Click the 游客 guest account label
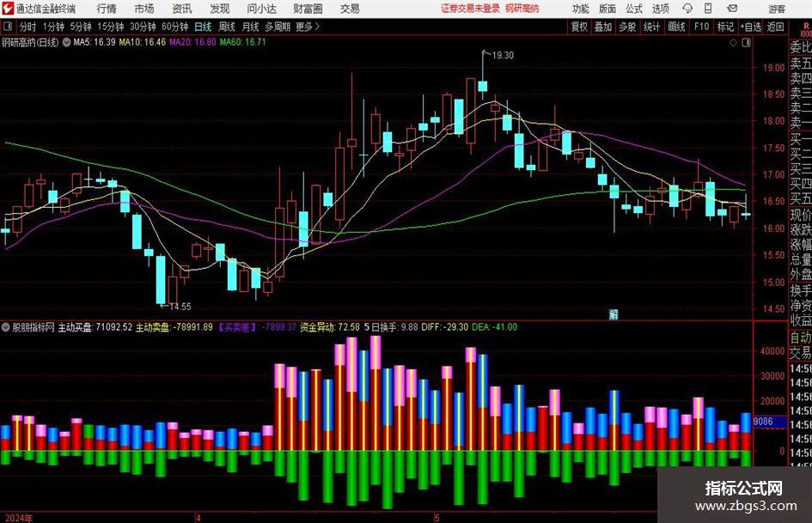This screenshot has height=523, width=812. point(777,9)
